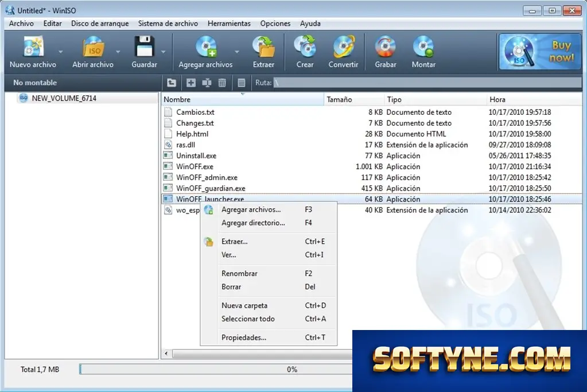This screenshot has width=587, height=392.
Task: Expand the Nuevo archivo dropdown arrow
Action: click(61, 52)
